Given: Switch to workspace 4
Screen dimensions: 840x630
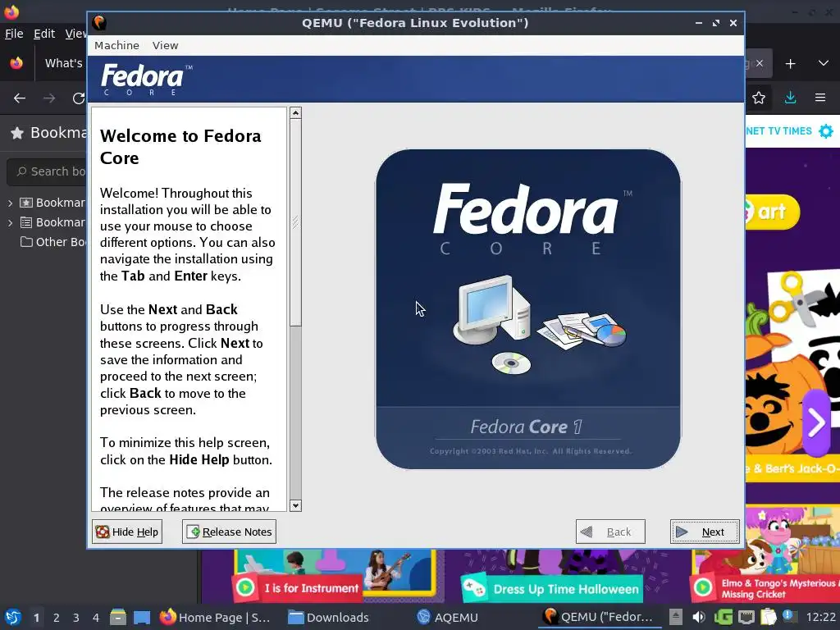Looking at the screenshot, I should 95,618.
